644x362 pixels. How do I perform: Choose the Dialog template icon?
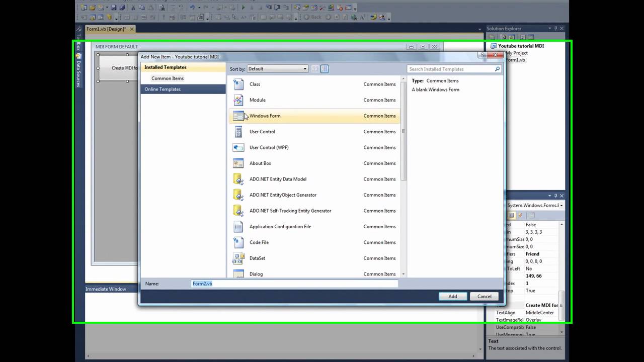(x=238, y=274)
